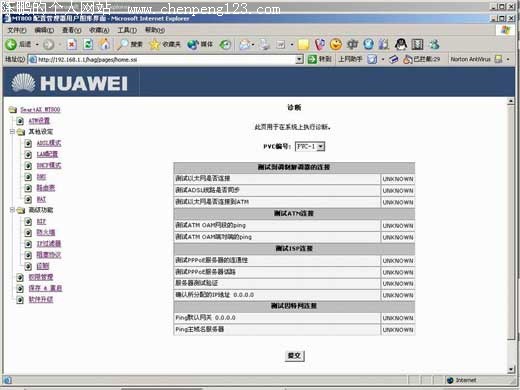
Task: Collapse the 其他设定 tree folder
Action: [12, 132]
